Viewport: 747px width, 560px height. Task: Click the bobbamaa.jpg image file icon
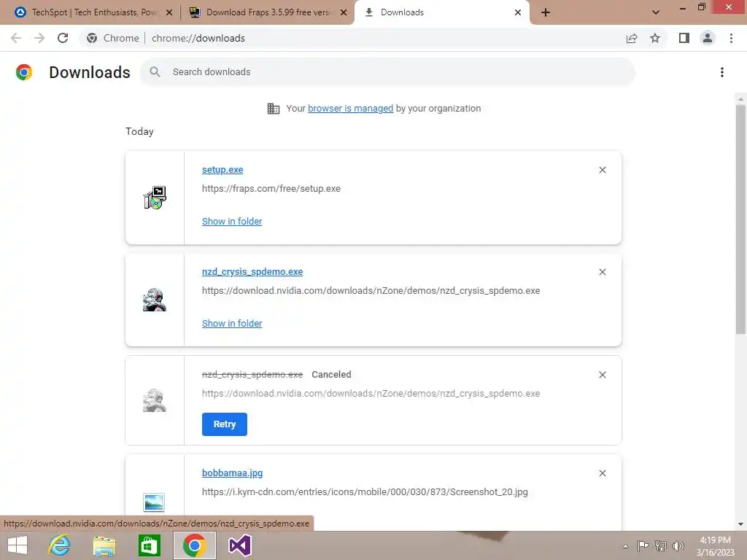tap(154, 502)
